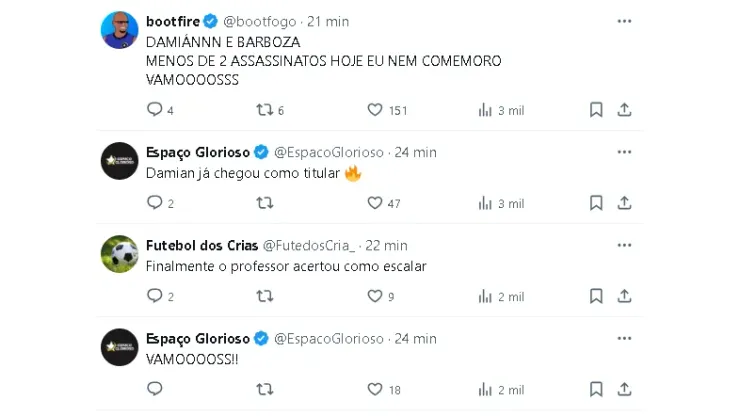Retweet the Futebol dos Crias tweet

pyautogui.click(x=265, y=296)
